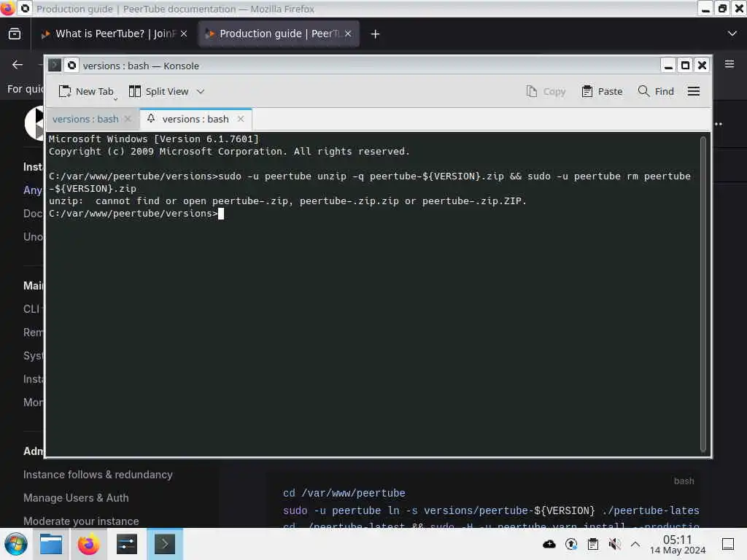Expand hidden system tray icons arrow
Screen dimensions: 747x560
pyautogui.click(x=635, y=544)
